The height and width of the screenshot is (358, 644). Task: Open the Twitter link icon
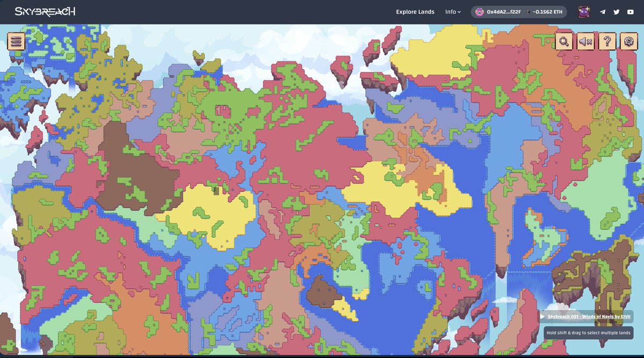(617, 12)
